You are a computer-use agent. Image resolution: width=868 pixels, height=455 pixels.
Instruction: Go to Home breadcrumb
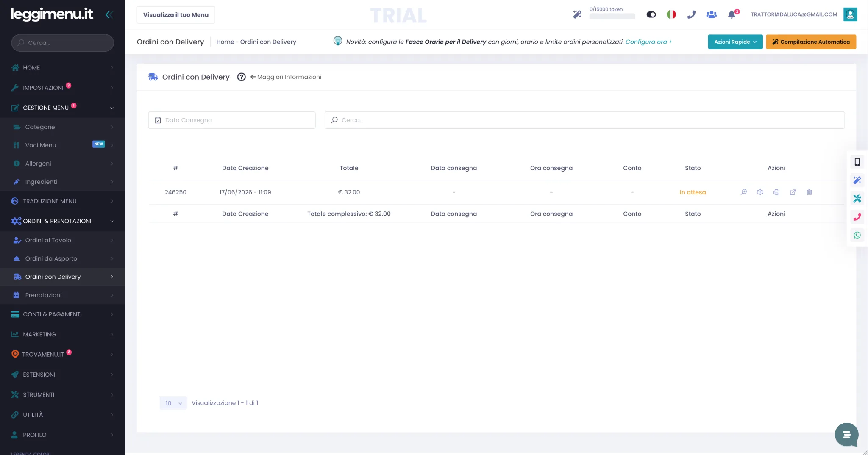225,42
